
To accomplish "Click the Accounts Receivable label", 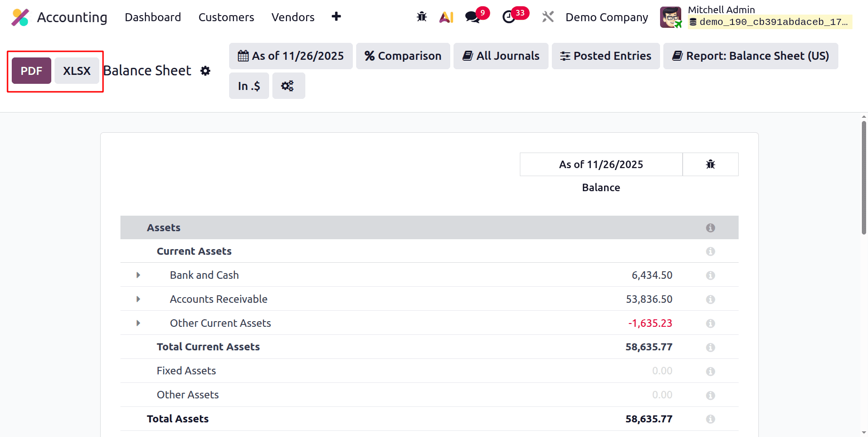I will tap(219, 299).
